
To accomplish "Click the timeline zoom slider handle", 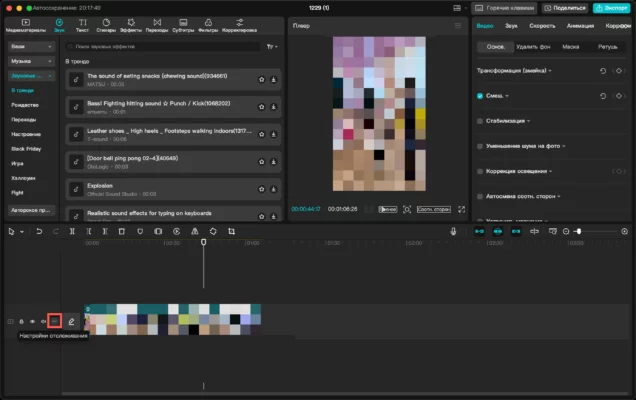I will 579,231.
